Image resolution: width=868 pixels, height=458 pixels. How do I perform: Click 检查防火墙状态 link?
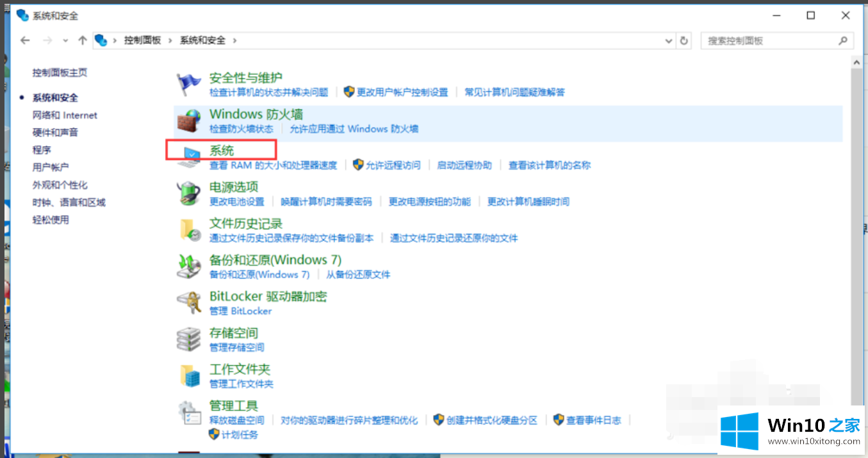click(241, 129)
